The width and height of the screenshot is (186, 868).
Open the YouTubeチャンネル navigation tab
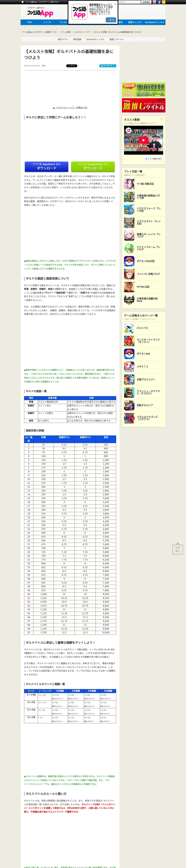point(155,22)
